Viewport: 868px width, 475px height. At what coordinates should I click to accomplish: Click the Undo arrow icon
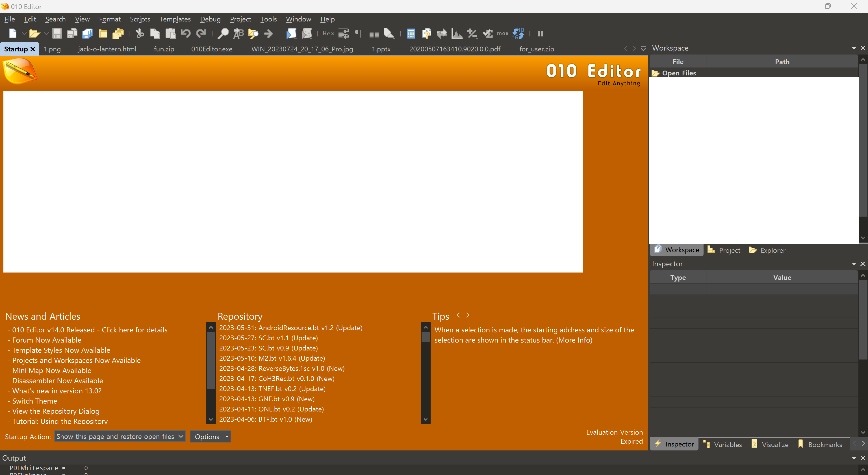(186, 33)
